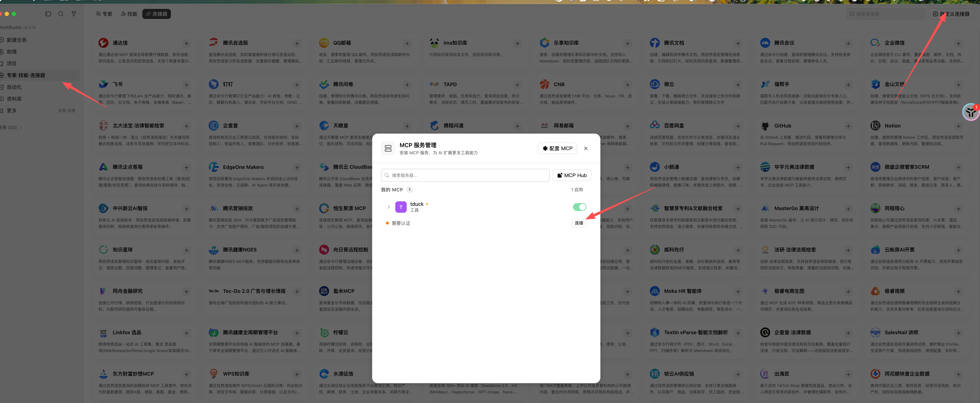Select the 连接器 tab

point(156,14)
